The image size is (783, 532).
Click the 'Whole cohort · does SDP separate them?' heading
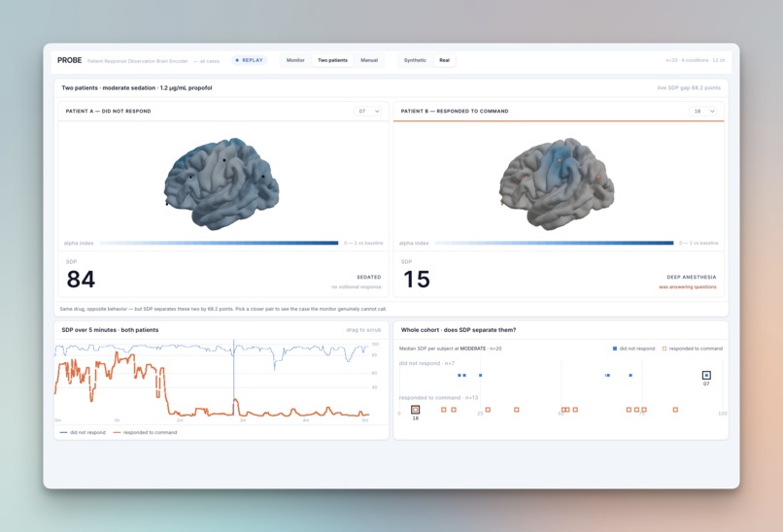[x=459, y=330]
